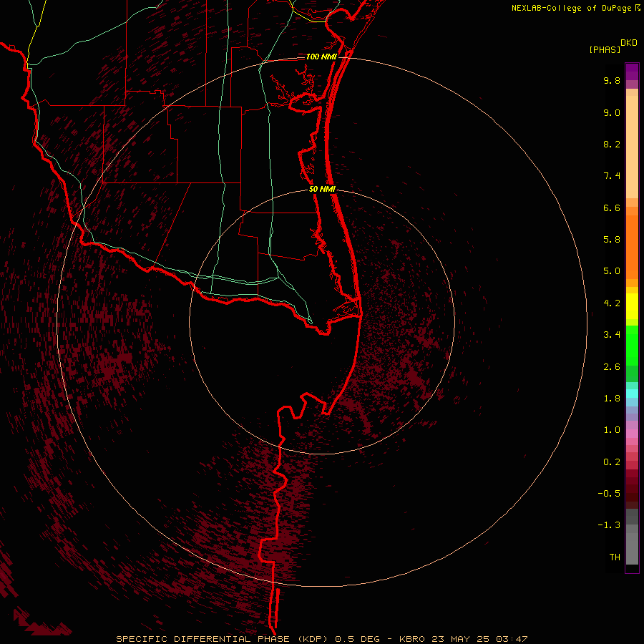
Task: Click the KBRO station identifier in caption
Action: coord(412,639)
